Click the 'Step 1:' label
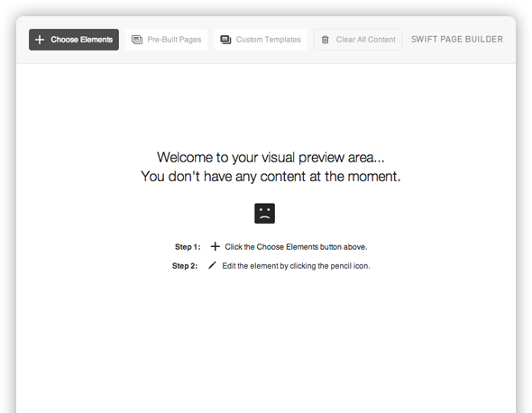 click(188, 247)
